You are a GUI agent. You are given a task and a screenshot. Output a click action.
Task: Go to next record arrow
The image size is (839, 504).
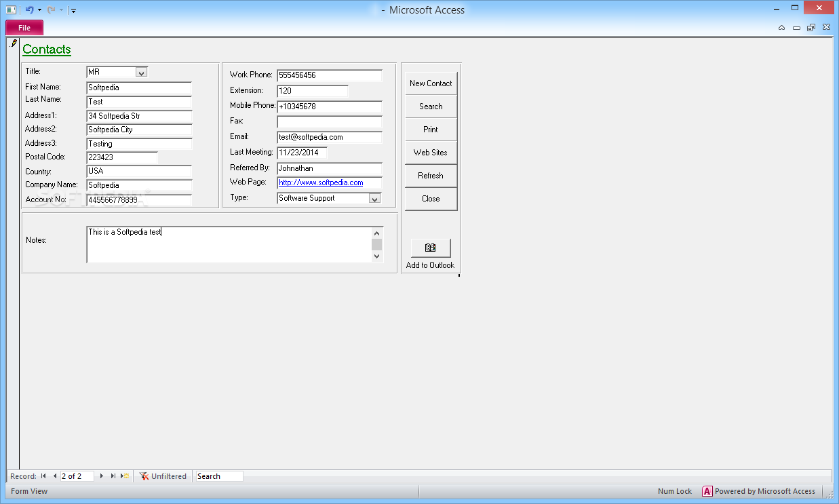(x=102, y=476)
